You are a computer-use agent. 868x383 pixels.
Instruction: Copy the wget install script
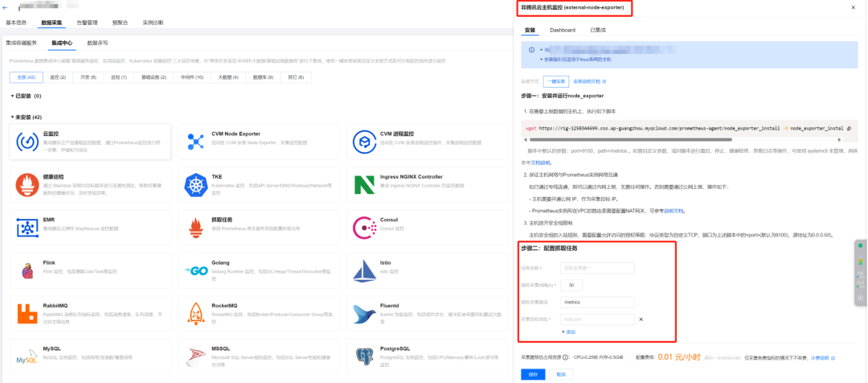click(850, 128)
